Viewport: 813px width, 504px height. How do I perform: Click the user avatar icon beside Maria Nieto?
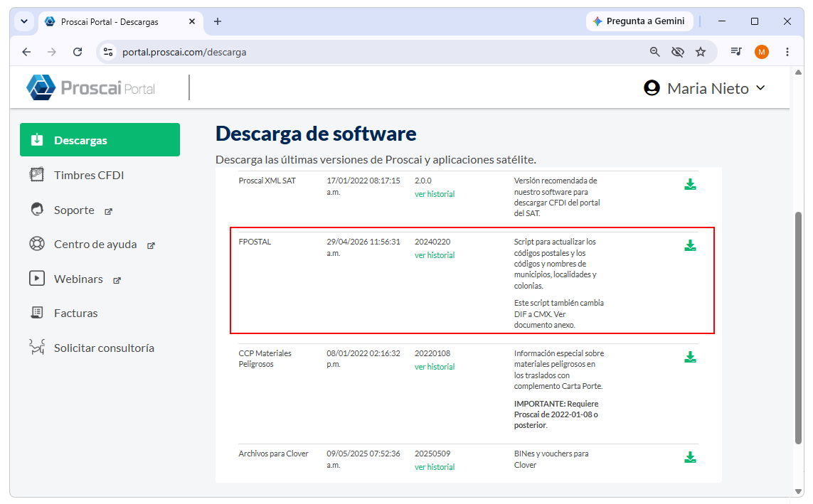coord(652,88)
